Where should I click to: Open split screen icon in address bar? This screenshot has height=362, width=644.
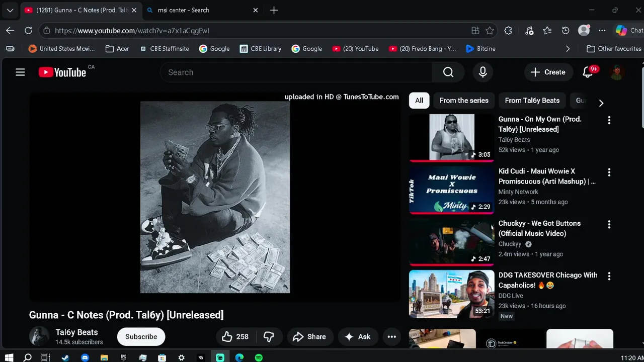[x=475, y=31]
